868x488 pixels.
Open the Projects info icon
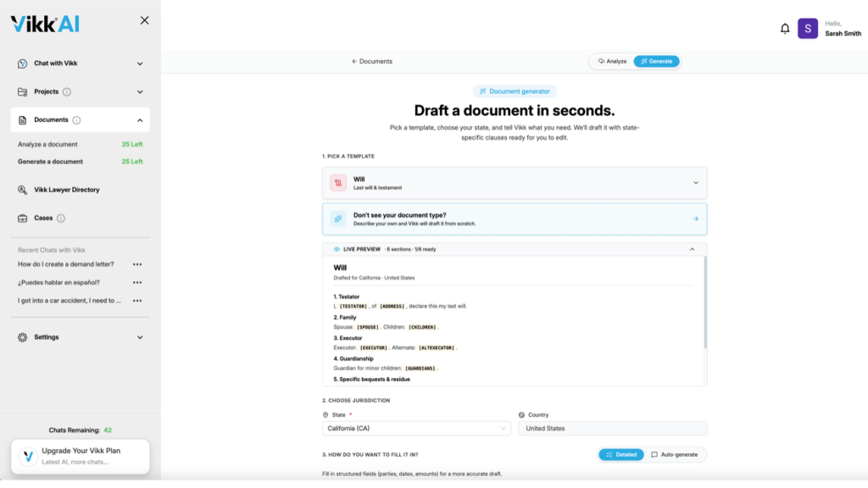pos(66,91)
